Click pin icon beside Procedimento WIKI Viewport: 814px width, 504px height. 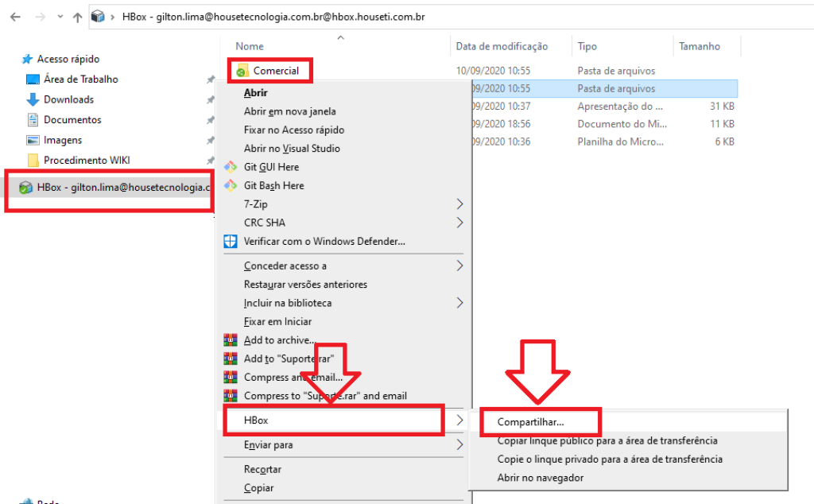210,161
